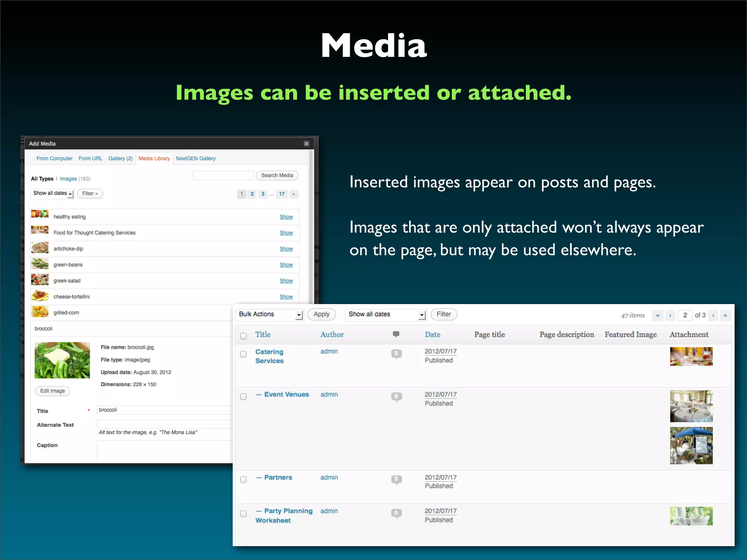Open comment count bubble for Partners
The width and height of the screenshot is (747, 560).
point(396,480)
